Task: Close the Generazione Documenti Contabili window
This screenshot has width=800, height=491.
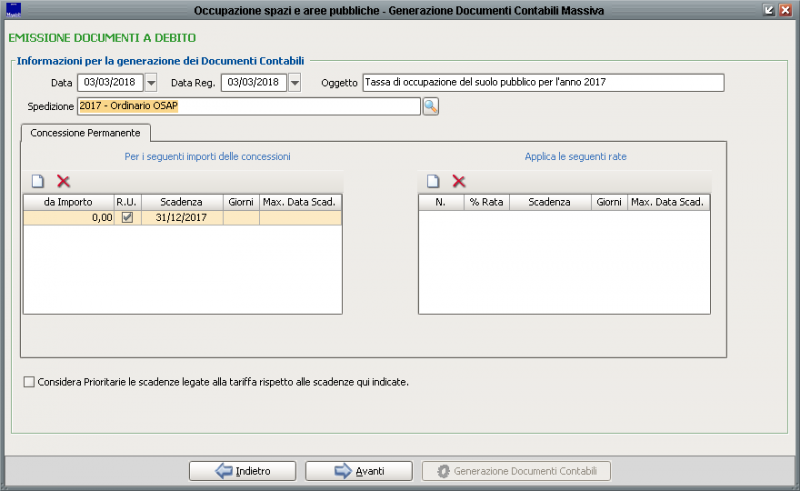Action: coord(785,10)
